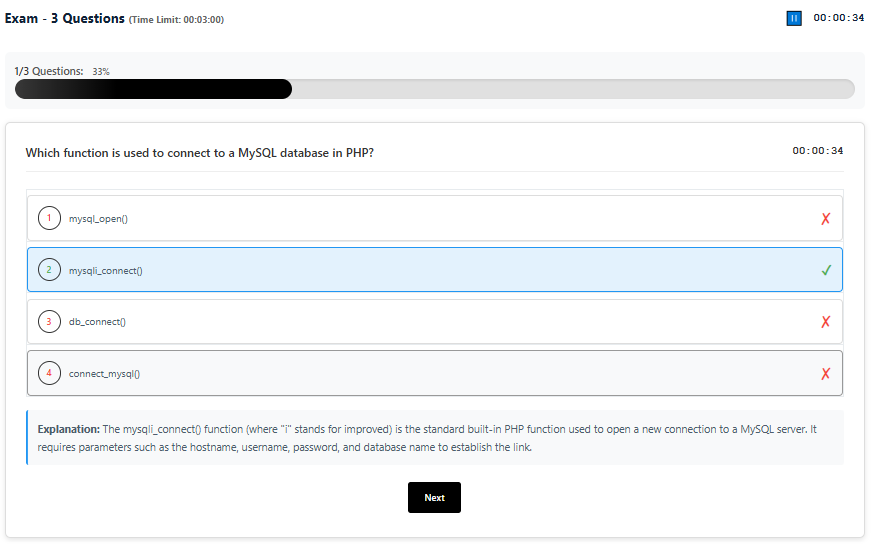Choose the mysql_open() answer text
Image resolution: width=872 pixels, height=544 pixels.
98,219
